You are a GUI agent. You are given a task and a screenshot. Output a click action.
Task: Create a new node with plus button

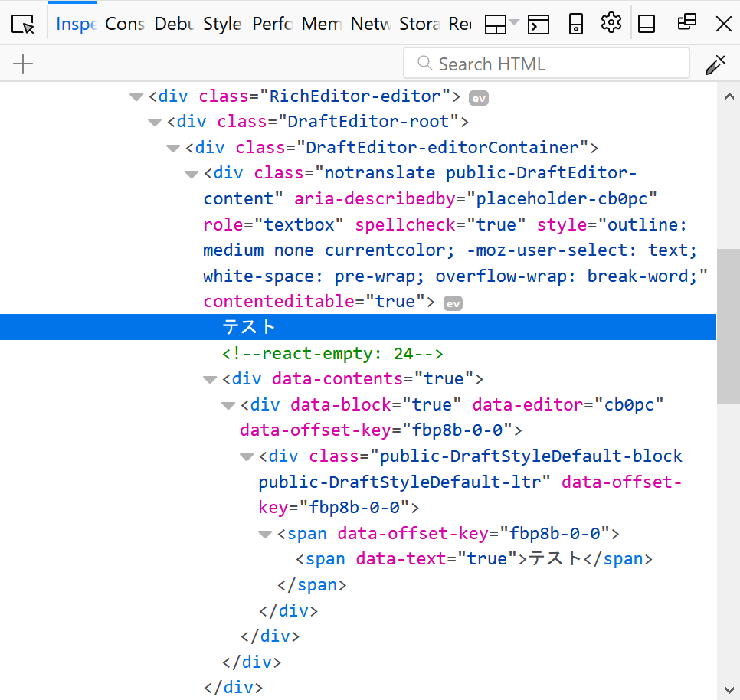pos(22,64)
